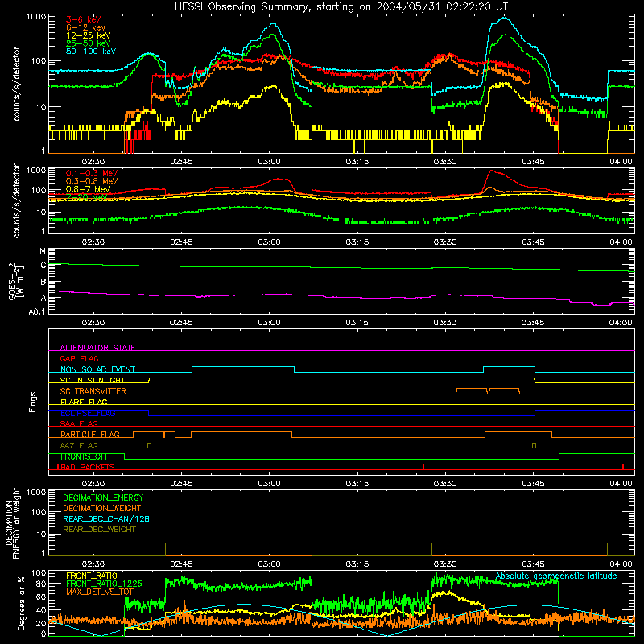Click the ATTENUATOR_STATE flag label
644x644 pixels.
pos(97,348)
